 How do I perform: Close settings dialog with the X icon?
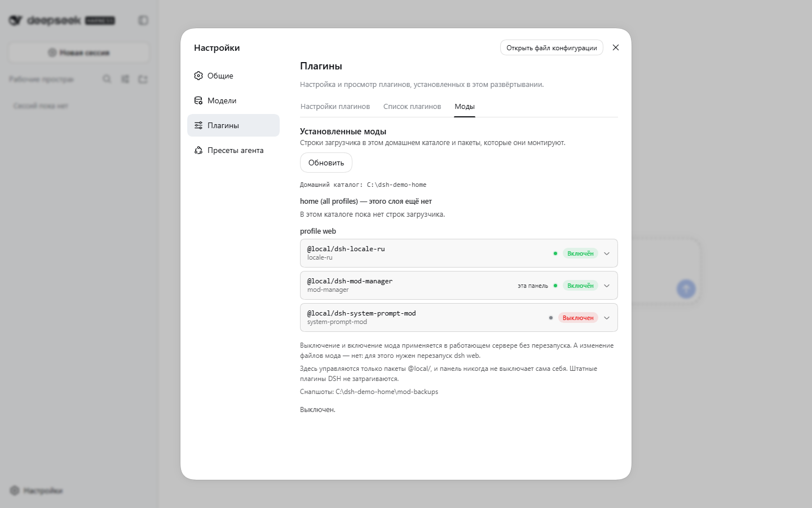point(616,47)
